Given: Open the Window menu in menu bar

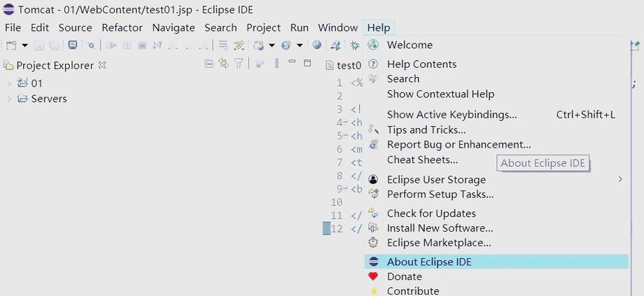Looking at the screenshot, I should click(337, 28).
